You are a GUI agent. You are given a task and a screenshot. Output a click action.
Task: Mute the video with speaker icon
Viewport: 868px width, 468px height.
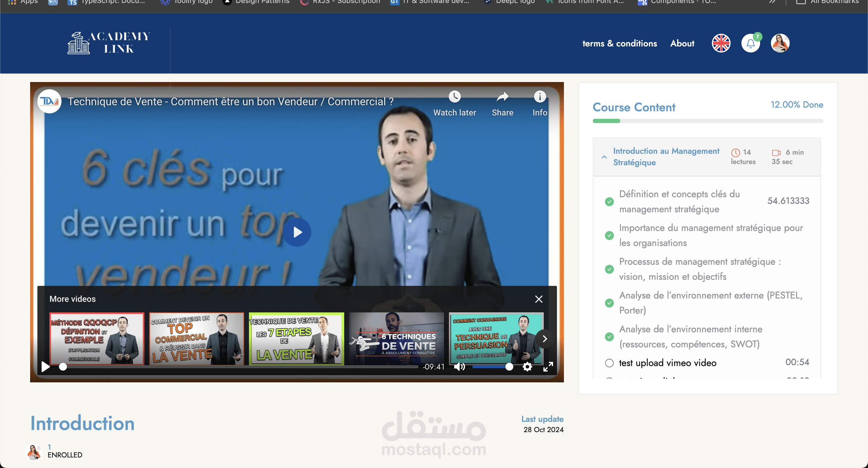click(x=459, y=366)
